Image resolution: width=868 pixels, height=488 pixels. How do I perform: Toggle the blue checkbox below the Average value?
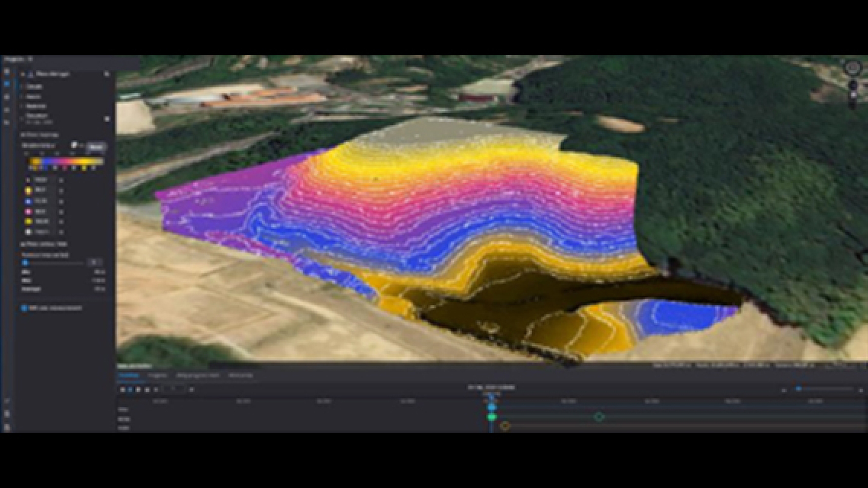[25, 308]
